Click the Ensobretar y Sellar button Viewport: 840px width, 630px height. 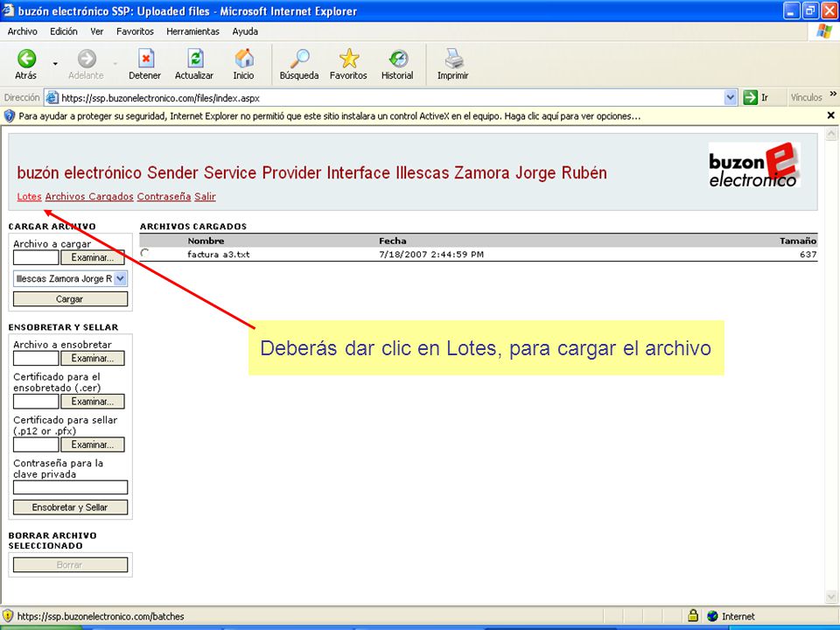pyautogui.click(x=70, y=507)
